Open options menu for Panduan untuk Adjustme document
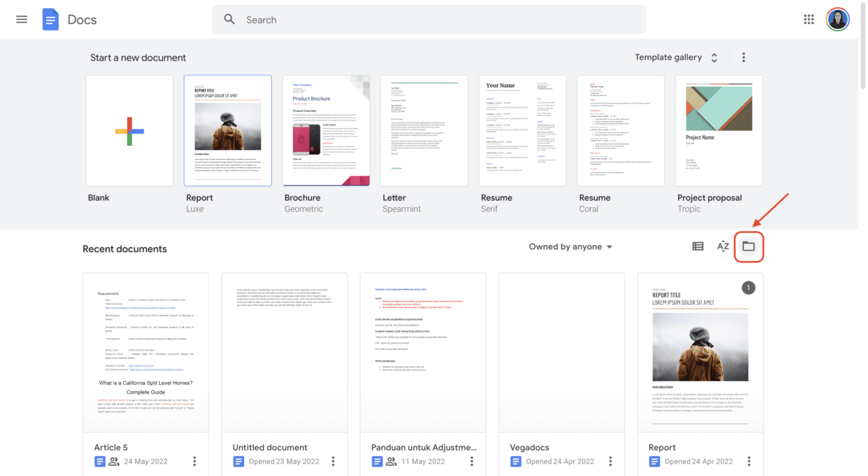This screenshot has height=476, width=868. [472, 461]
